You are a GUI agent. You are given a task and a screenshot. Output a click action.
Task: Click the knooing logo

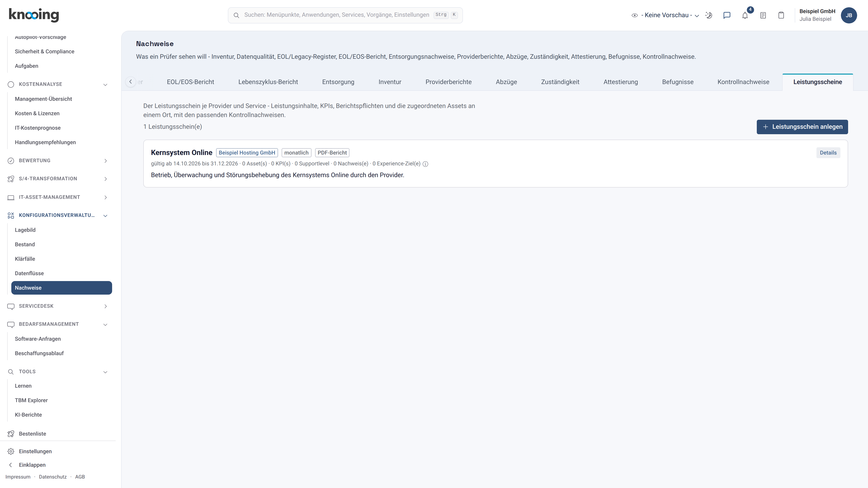click(x=34, y=15)
